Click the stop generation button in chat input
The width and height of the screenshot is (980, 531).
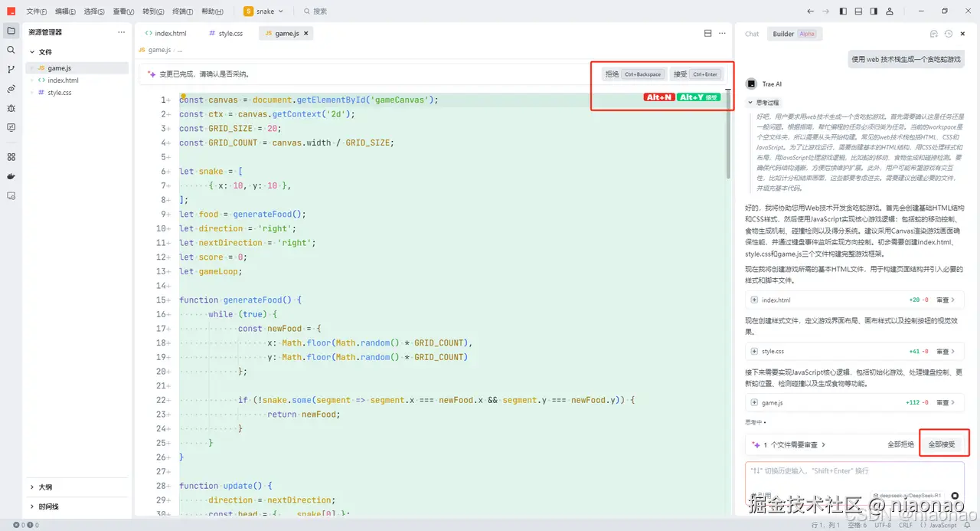pyautogui.click(x=955, y=496)
